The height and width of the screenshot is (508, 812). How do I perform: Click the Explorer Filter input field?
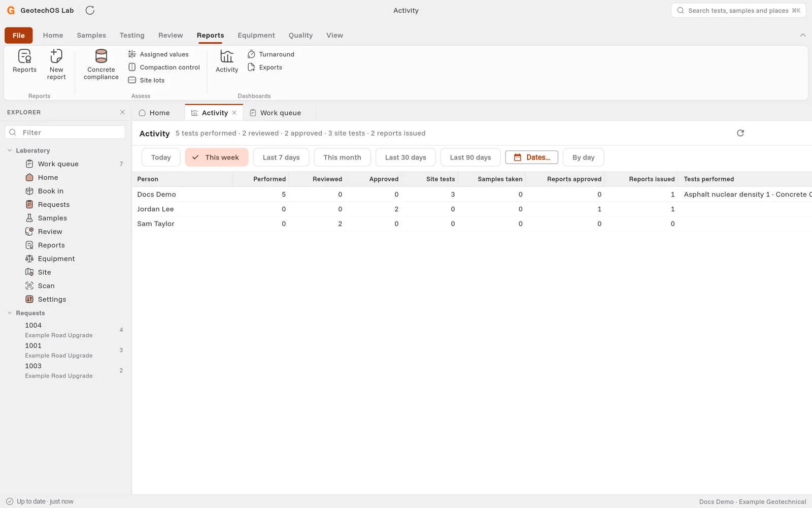coord(65,133)
